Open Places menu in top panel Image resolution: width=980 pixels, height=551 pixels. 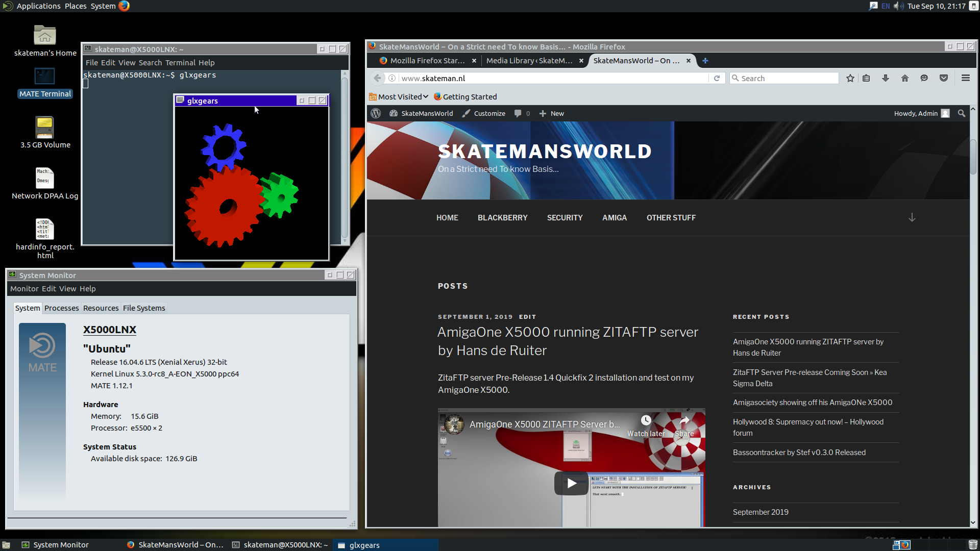tap(76, 6)
